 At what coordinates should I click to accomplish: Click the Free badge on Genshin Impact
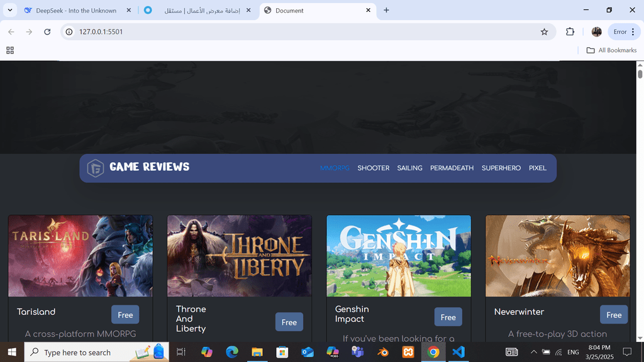coord(448,317)
